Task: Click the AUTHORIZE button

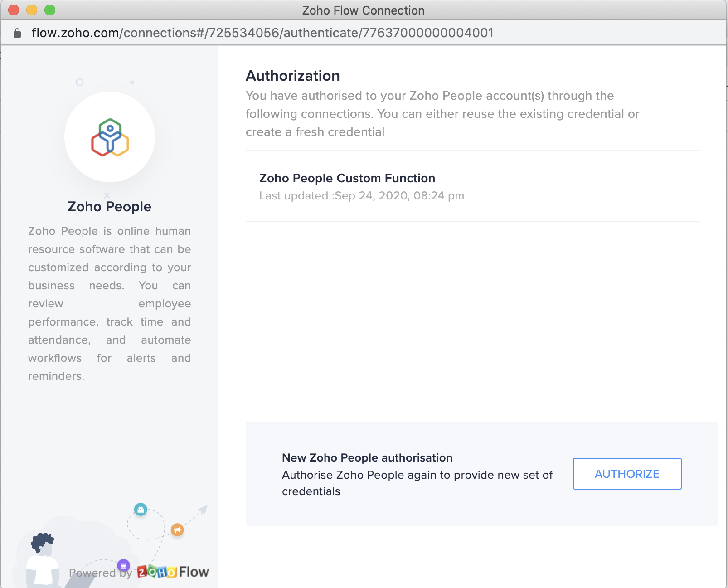Action: [x=627, y=474]
